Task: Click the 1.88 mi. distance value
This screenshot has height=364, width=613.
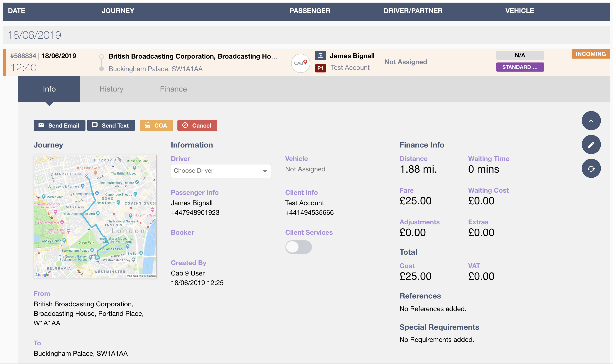Action: (x=418, y=169)
